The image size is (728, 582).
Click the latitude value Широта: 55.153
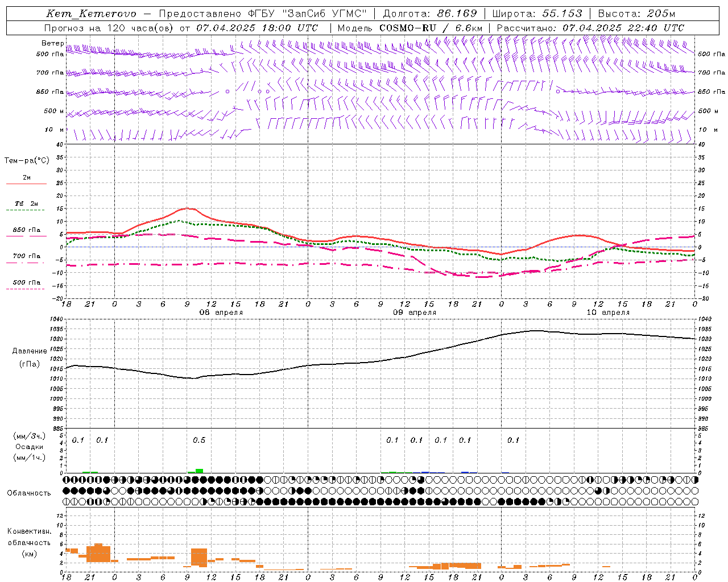[x=537, y=14]
